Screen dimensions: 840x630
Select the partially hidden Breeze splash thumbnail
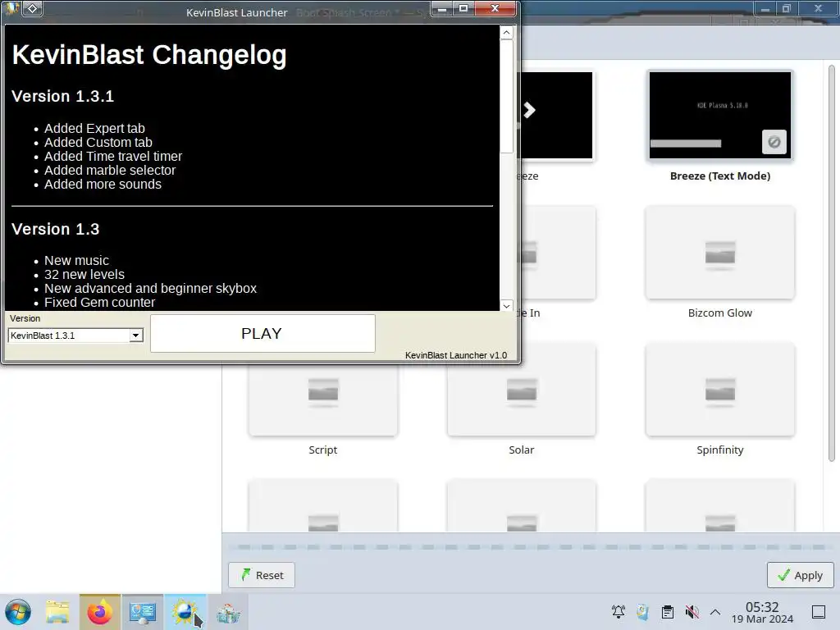tap(557, 115)
